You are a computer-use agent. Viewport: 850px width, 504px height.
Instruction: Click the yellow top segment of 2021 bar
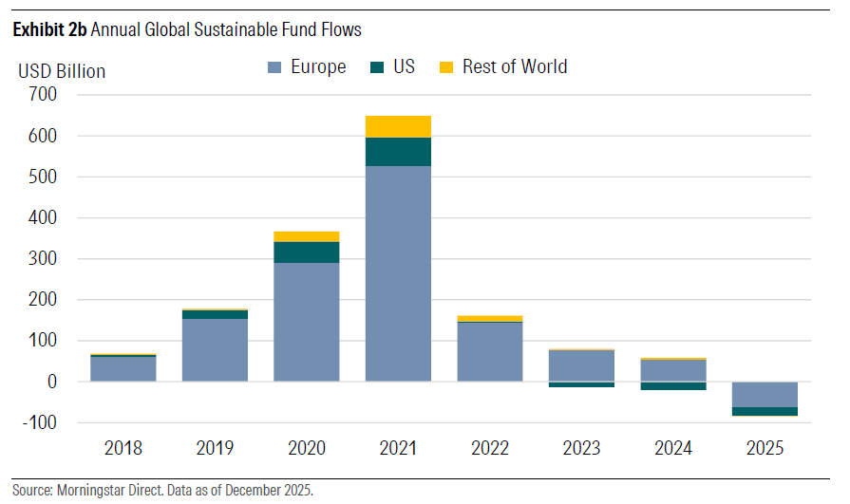398,126
